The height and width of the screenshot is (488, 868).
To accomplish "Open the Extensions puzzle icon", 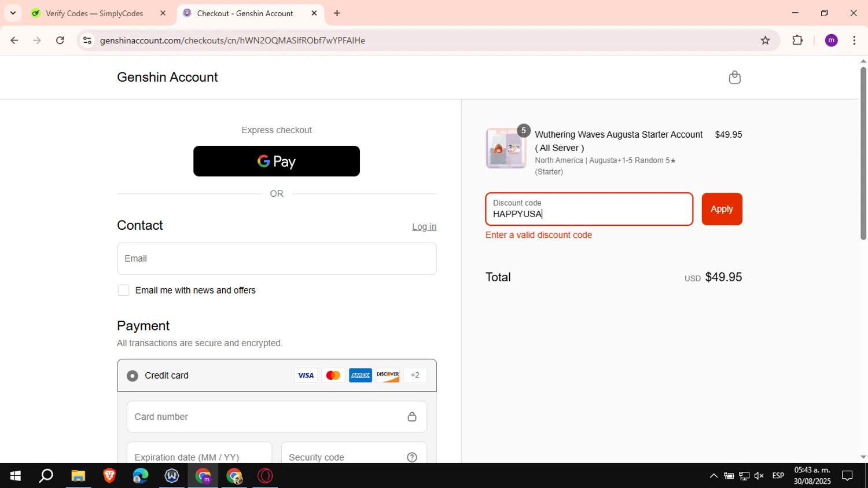I will click(x=797, y=41).
